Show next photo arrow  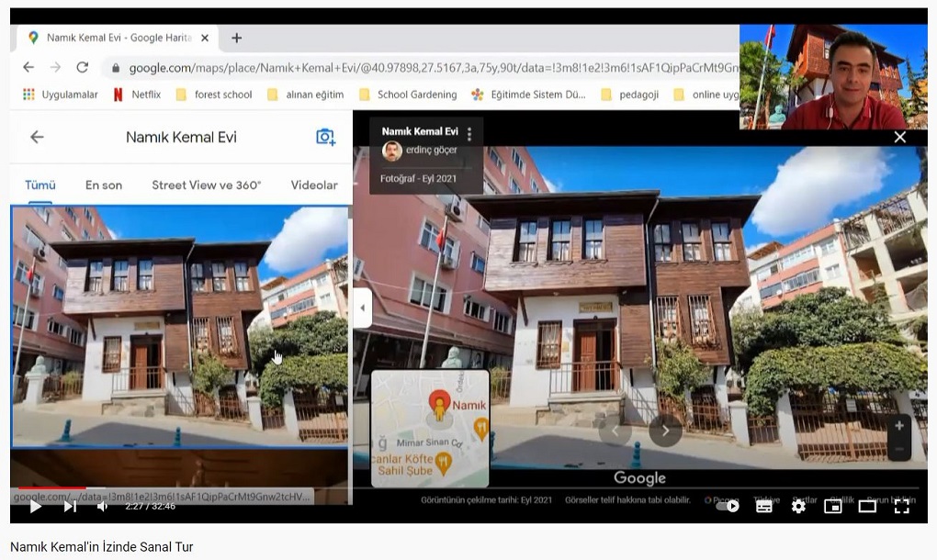coord(666,431)
